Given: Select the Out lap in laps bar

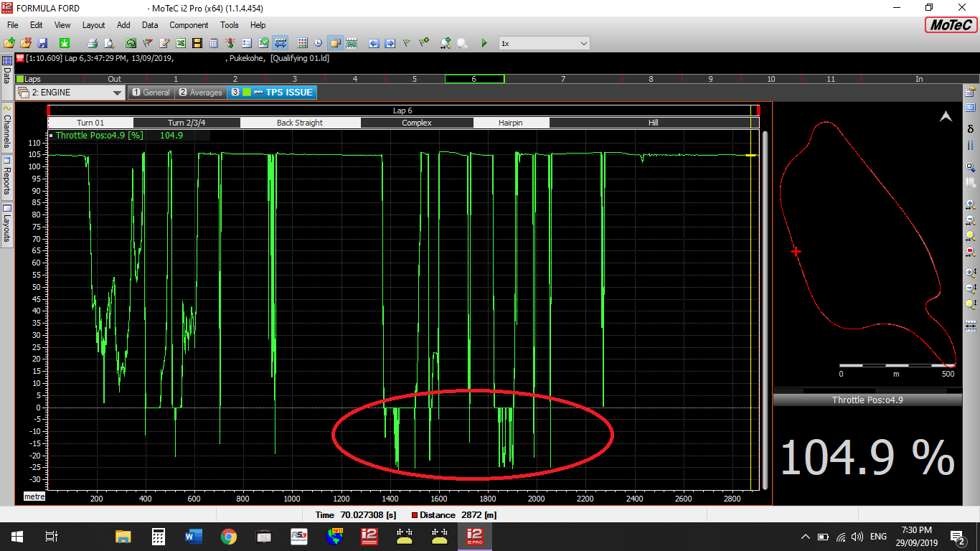Looking at the screenshot, I should [115, 79].
